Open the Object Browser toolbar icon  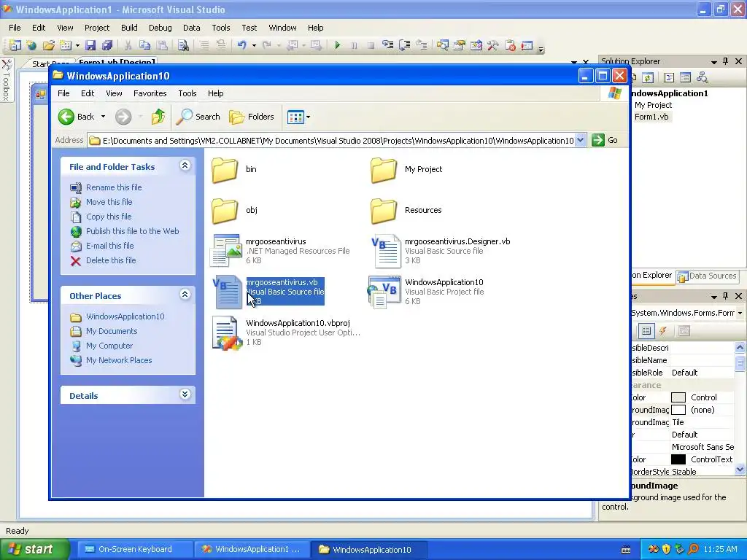click(x=476, y=45)
